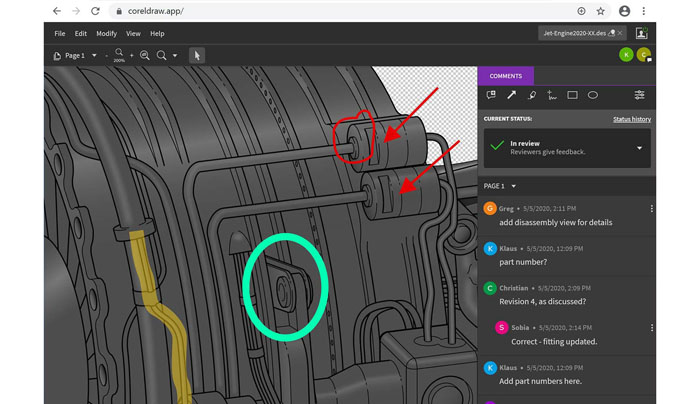The width and height of the screenshot is (700, 404).
Task: Open the File menu
Action: point(60,33)
